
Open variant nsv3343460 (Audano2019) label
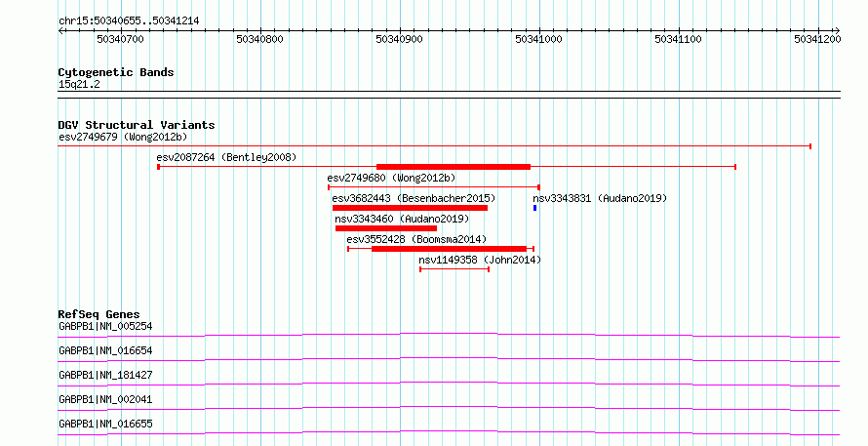pos(402,219)
